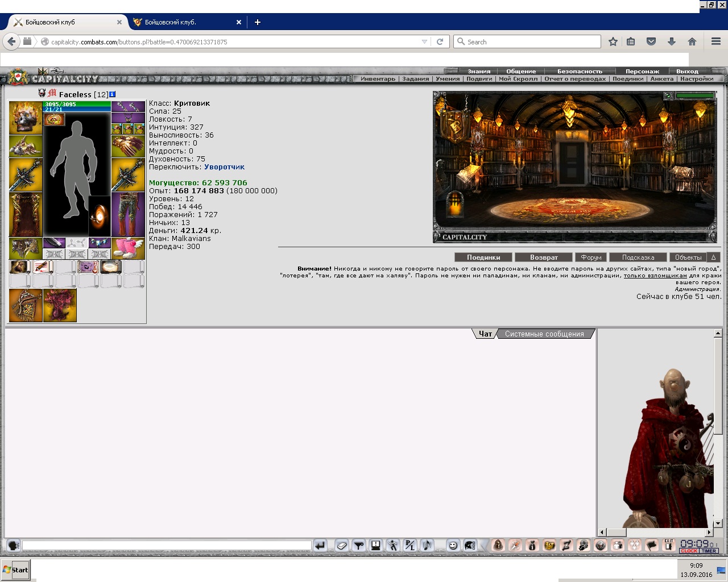The width and height of the screenshot is (728, 582).
Task: Click the blue info icon beside Faceless
Action: [x=113, y=94]
